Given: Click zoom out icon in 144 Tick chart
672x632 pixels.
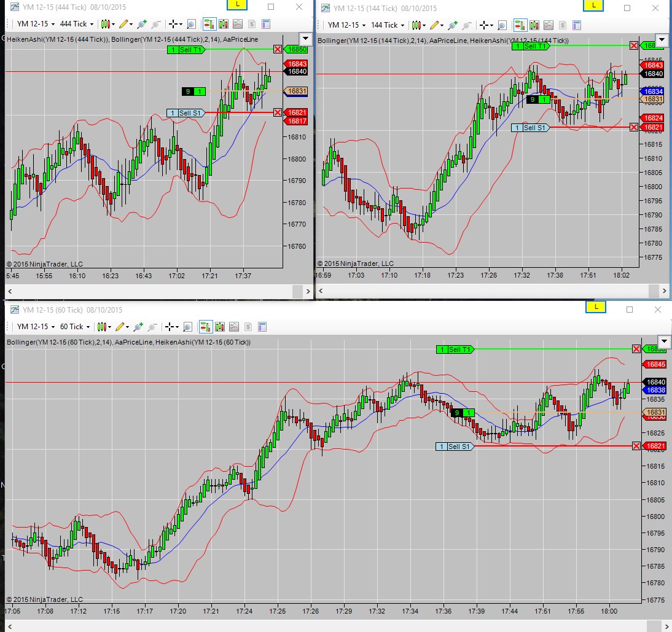Looking at the screenshot, I should [466, 25].
